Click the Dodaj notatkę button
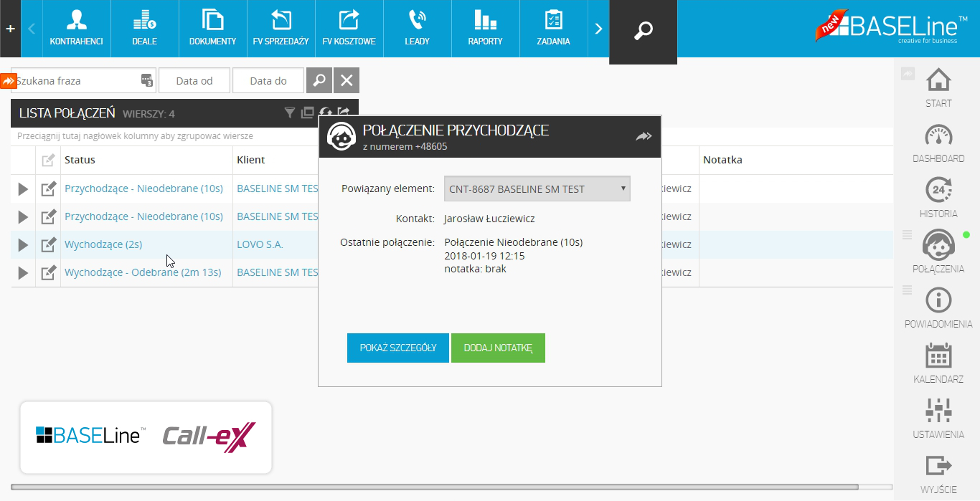The height and width of the screenshot is (501, 980). click(x=498, y=348)
